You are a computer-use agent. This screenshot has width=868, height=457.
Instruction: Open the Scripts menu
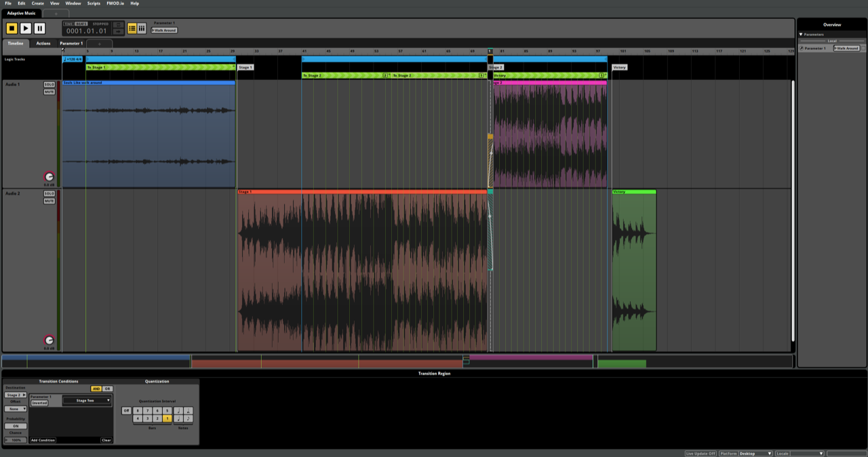coord(94,3)
